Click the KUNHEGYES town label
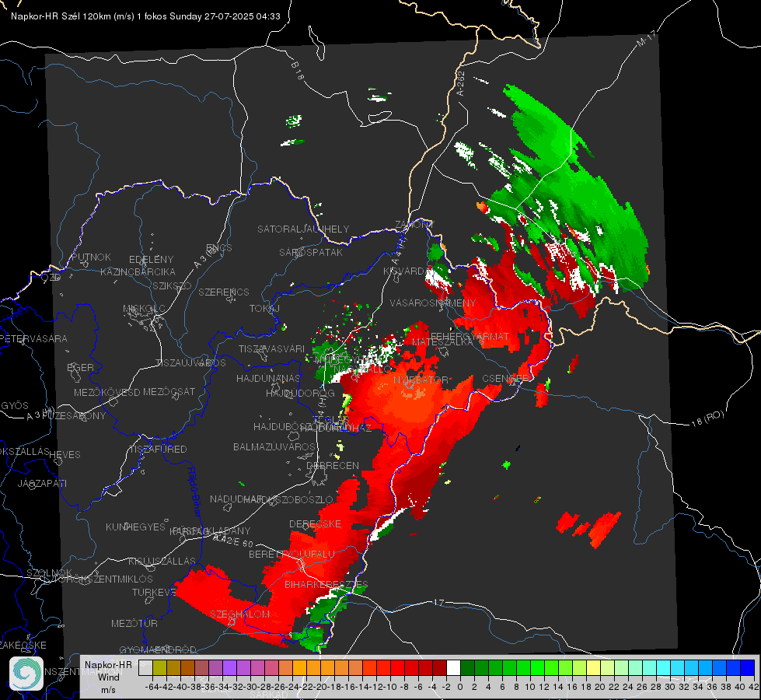Viewport: 761px width, 700px height. (135, 527)
